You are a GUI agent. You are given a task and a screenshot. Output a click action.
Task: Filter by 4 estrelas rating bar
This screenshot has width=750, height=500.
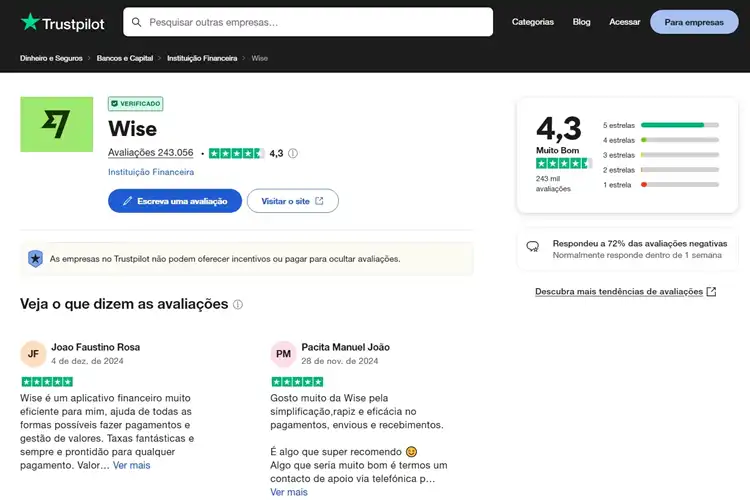(661, 140)
